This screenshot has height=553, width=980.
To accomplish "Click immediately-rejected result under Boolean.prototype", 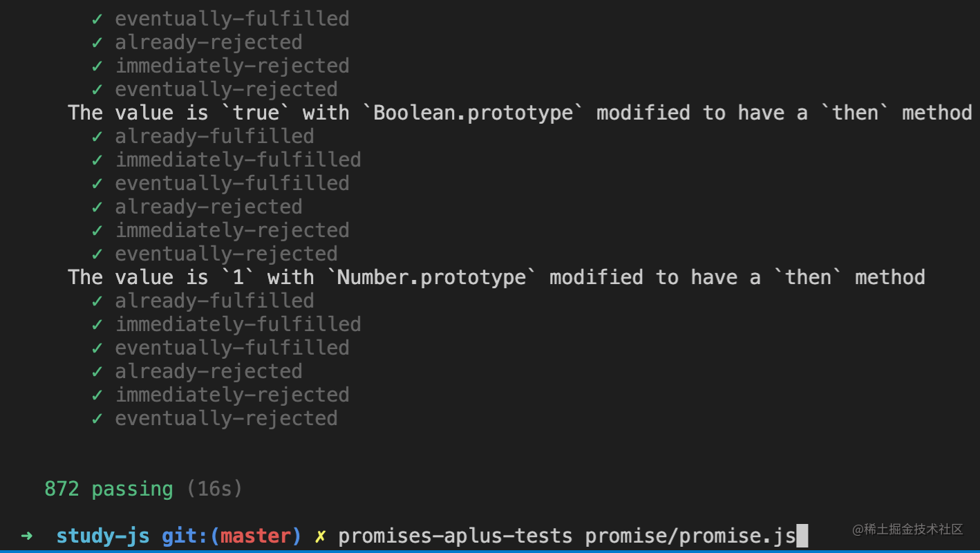I will (232, 230).
